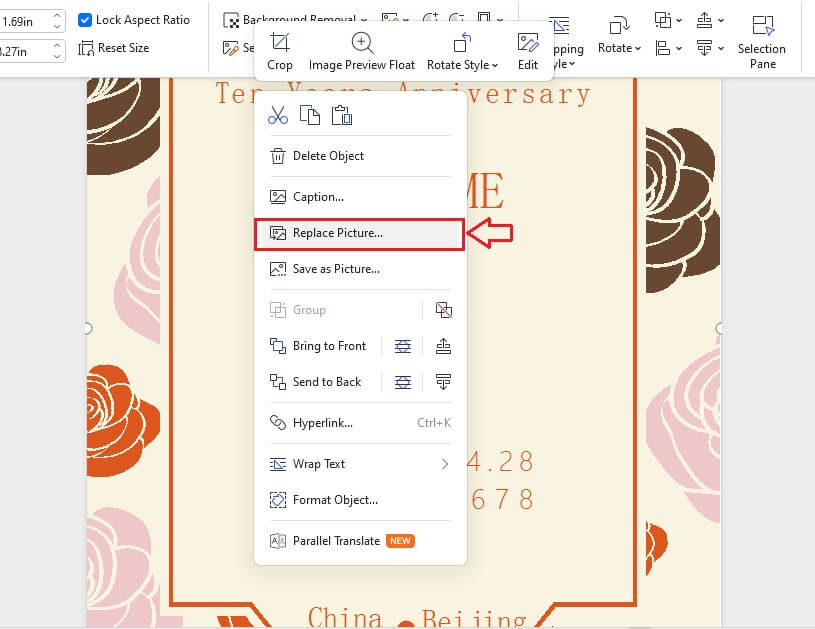Increase height with the up stepper arrow
The width and height of the screenshot is (815, 629).
(57, 16)
